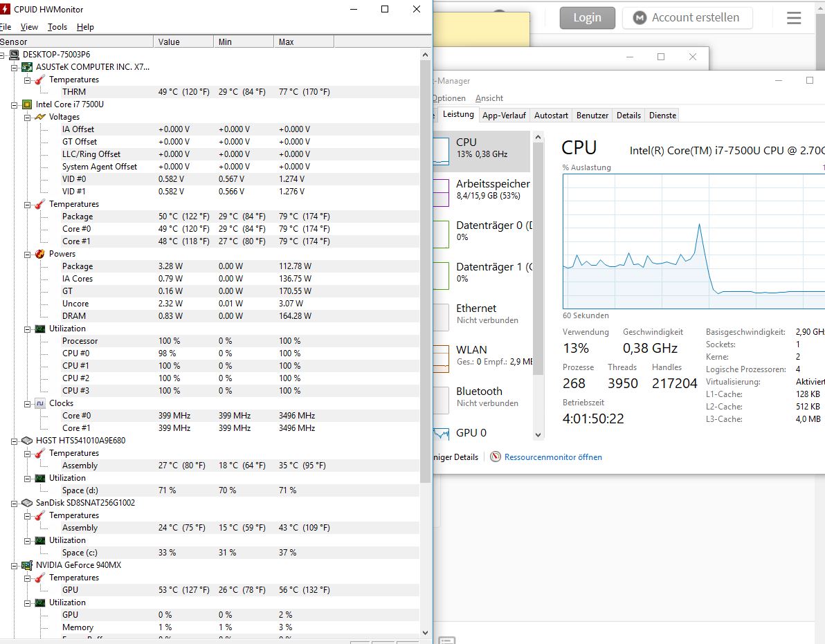Select the CPU graph thumbnail in Task Manager

click(441, 151)
